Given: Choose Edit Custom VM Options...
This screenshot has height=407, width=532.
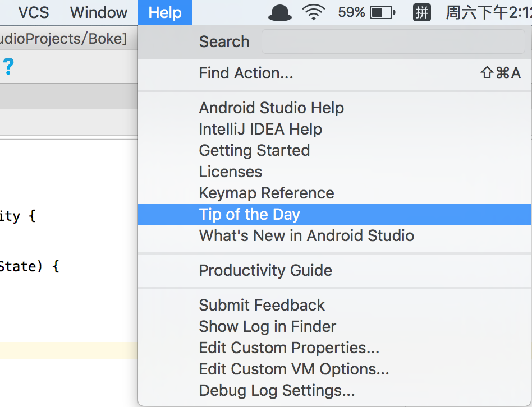Looking at the screenshot, I should (334, 369).
